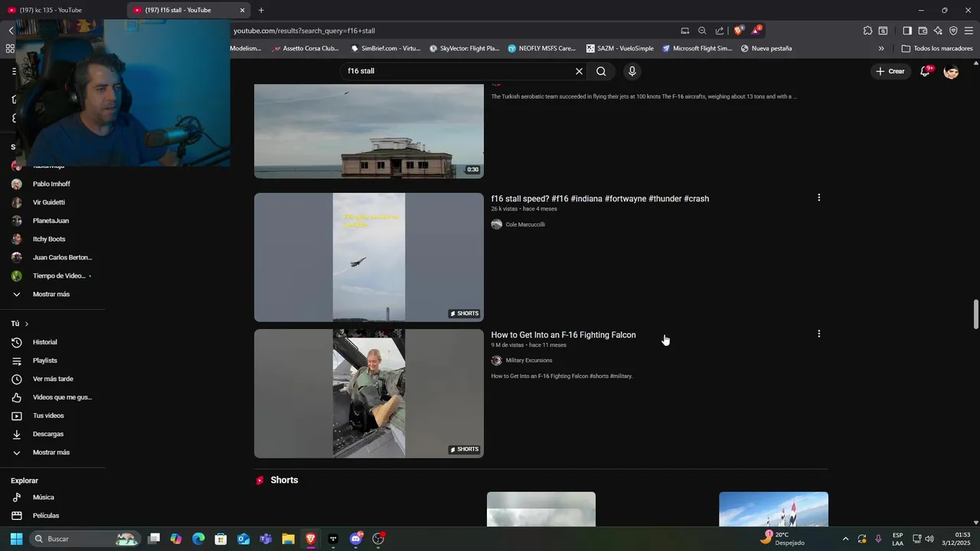
Task: Open Cole Marcuccilli channel
Action: coord(525,225)
